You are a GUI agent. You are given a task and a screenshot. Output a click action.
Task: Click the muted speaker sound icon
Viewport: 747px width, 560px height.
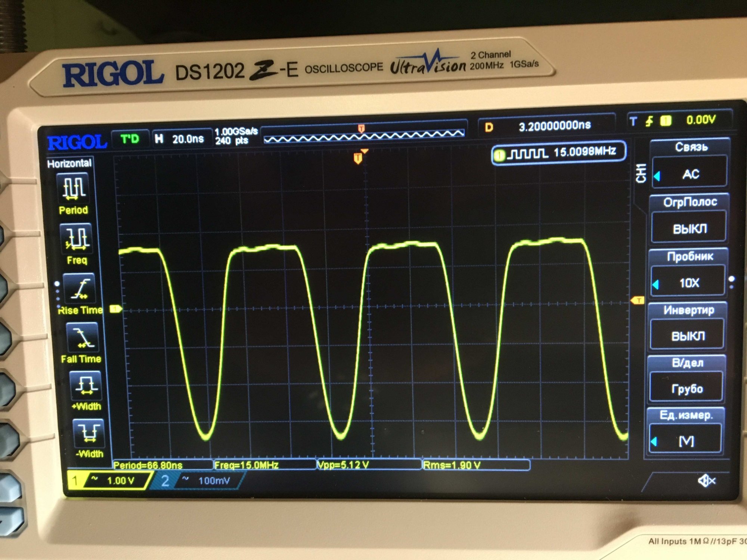(706, 480)
